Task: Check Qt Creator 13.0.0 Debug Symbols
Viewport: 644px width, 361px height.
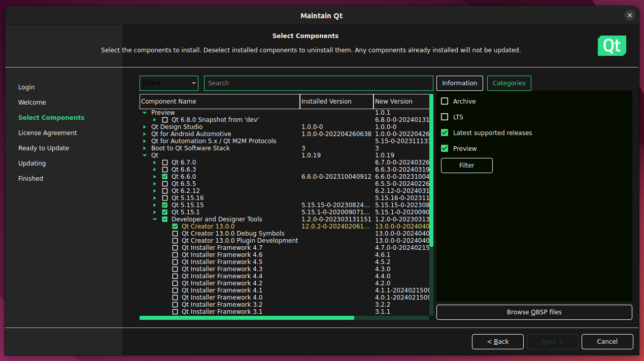Action: tap(175, 234)
